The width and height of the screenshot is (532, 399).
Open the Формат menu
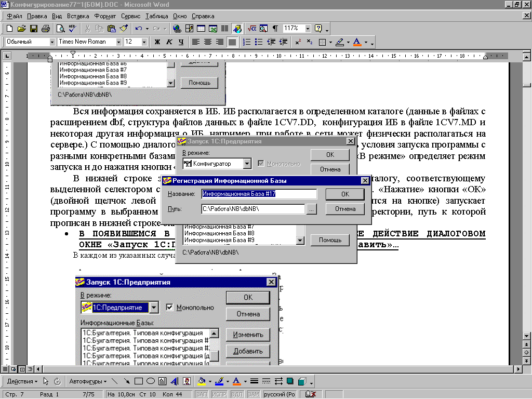click(105, 16)
